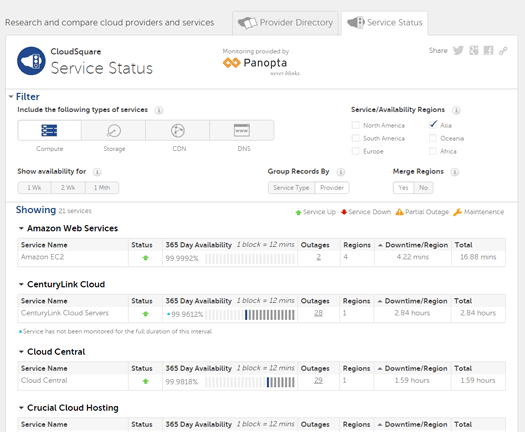Click Amazon EC2 total 16.88 mins

[478, 257]
